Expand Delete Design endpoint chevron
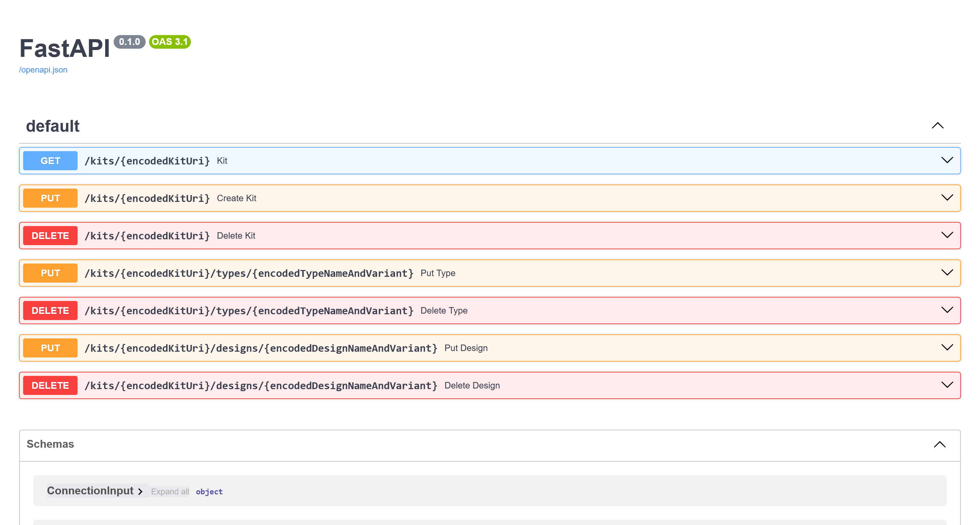The width and height of the screenshot is (980, 525). (947, 385)
